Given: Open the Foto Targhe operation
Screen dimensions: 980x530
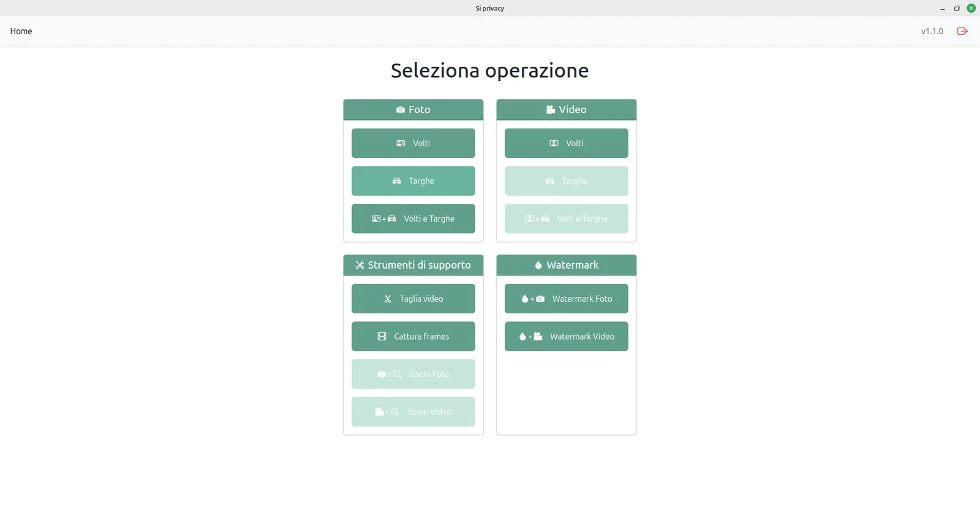Looking at the screenshot, I should [x=413, y=181].
